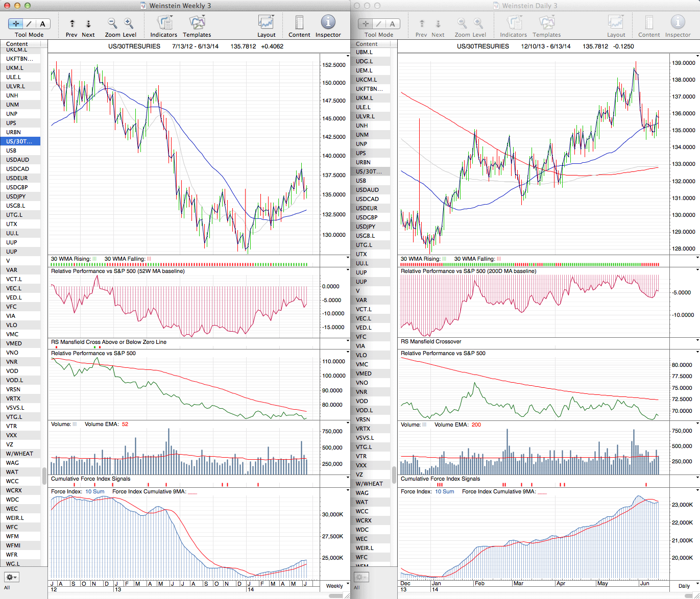Zoom in using the plus magnifier in Weekly window
The image size is (700, 599).
pyautogui.click(x=129, y=23)
